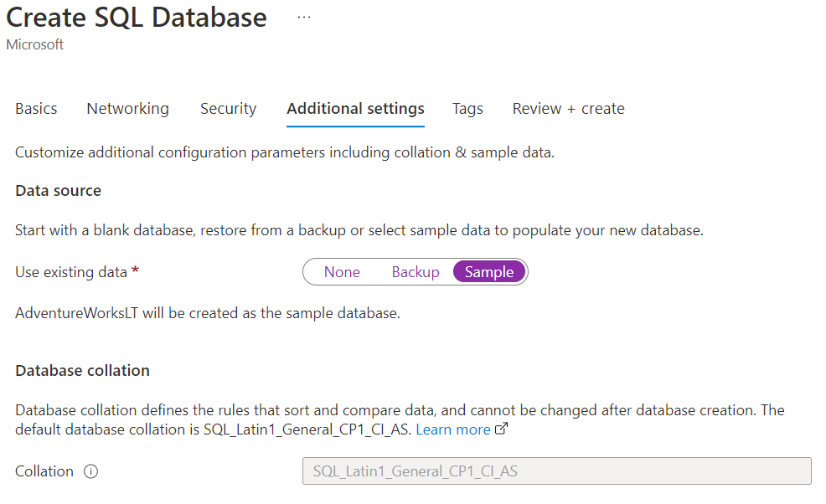Choose Backup as the data source
This screenshot has width=826, height=504.
416,272
